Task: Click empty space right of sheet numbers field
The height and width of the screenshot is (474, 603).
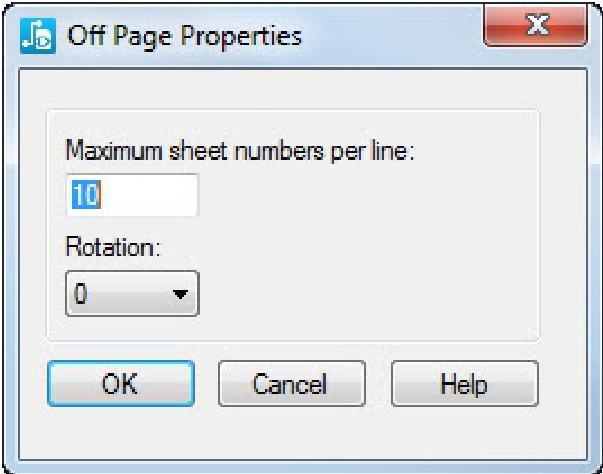Action: pyautogui.click(x=360, y=196)
